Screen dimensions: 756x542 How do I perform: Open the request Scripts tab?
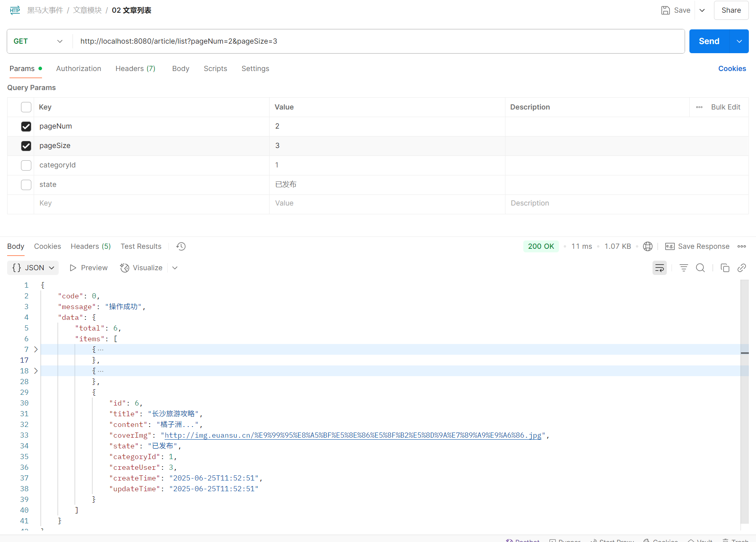pyautogui.click(x=215, y=69)
